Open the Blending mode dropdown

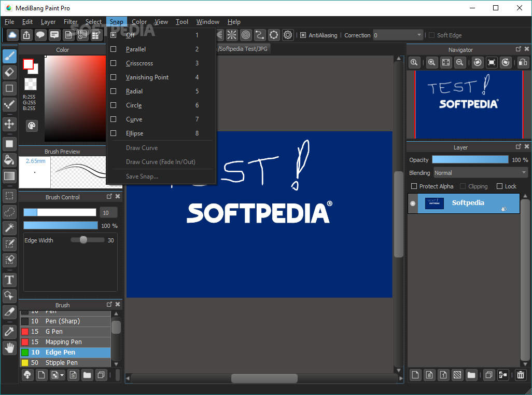point(481,173)
